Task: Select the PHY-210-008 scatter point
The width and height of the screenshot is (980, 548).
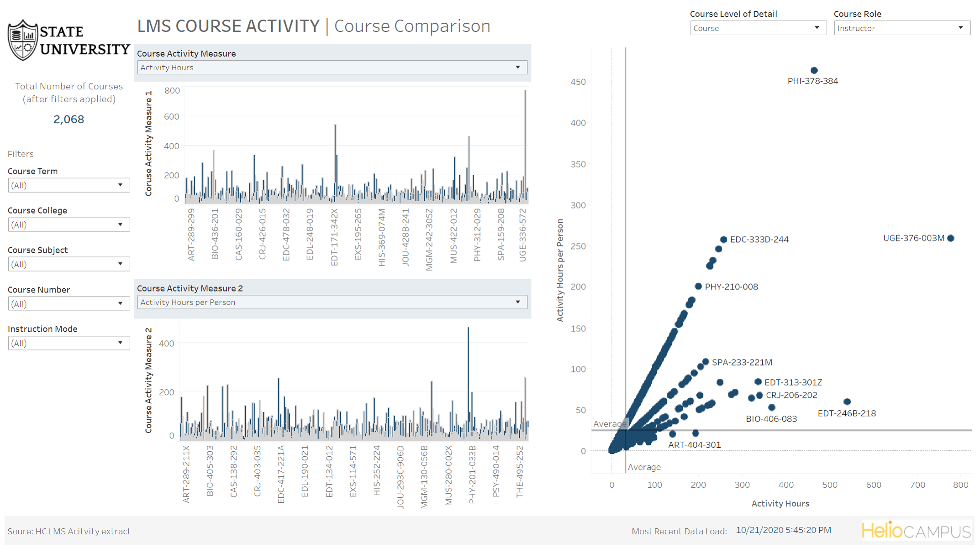Action: point(698,287)
